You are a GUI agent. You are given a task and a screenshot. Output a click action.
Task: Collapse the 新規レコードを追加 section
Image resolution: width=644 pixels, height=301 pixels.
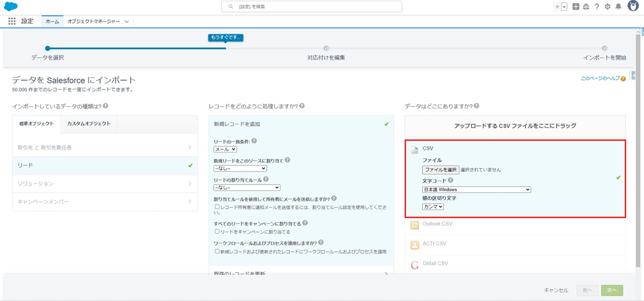(301, 124)
